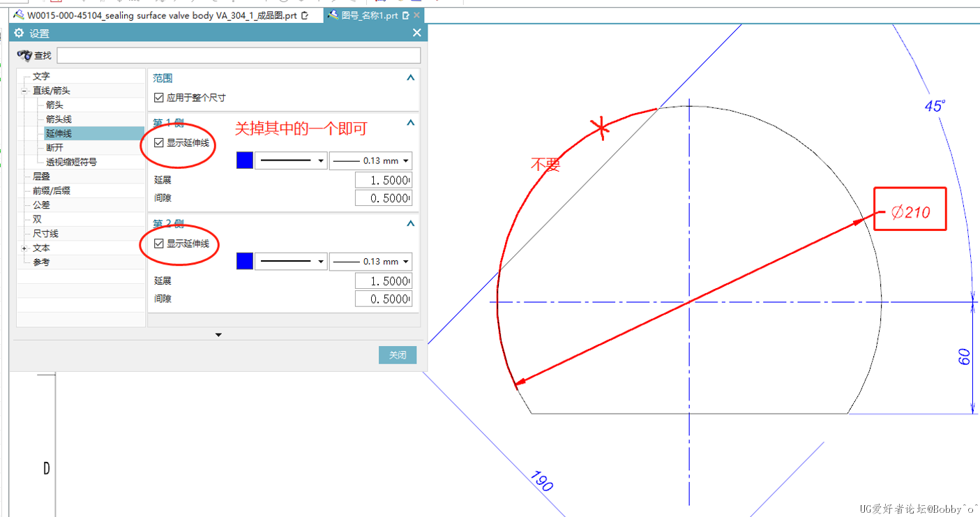This screenshot has height=517, width=980.
Task: Collapse the 直线/箭头 tree node
Action: [x=24, y=91]
